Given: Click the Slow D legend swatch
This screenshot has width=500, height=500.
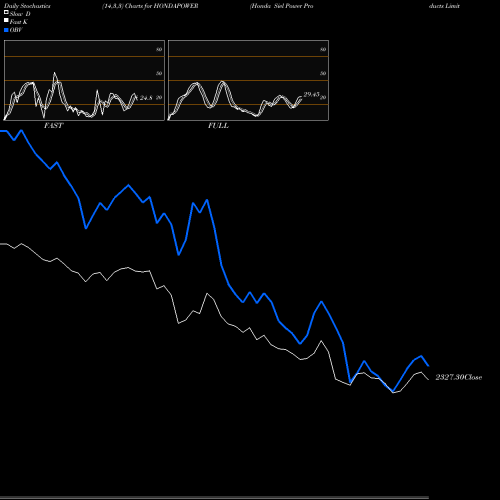Looking at the screenshot, I should pyautogui.click(x=6, y=12).
